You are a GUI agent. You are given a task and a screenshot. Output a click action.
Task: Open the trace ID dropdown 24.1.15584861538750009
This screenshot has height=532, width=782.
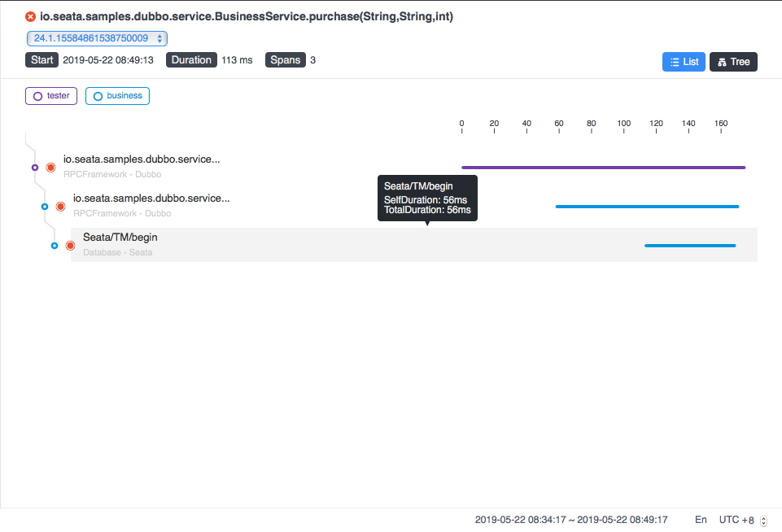tap(98, 38)
